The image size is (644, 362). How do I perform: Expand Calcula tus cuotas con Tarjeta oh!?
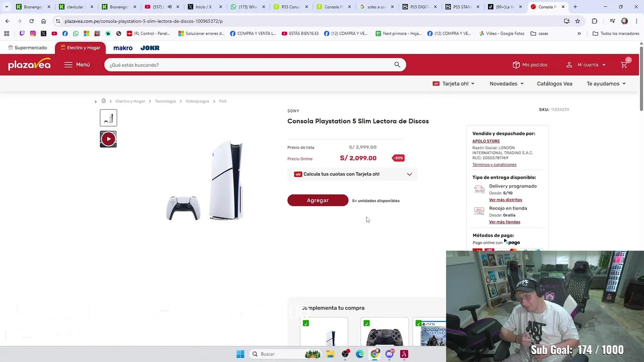[x=353, y=174]
